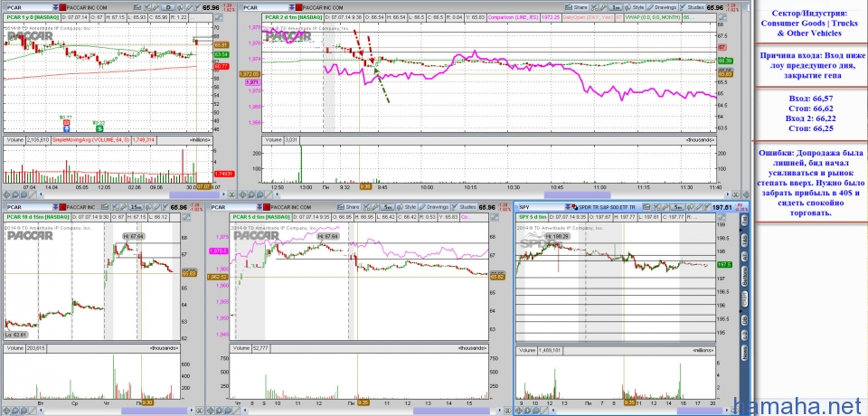Click the blue event marker icon on the top-left chart
This screenshot has width=868, height=416.
[66, 128]
